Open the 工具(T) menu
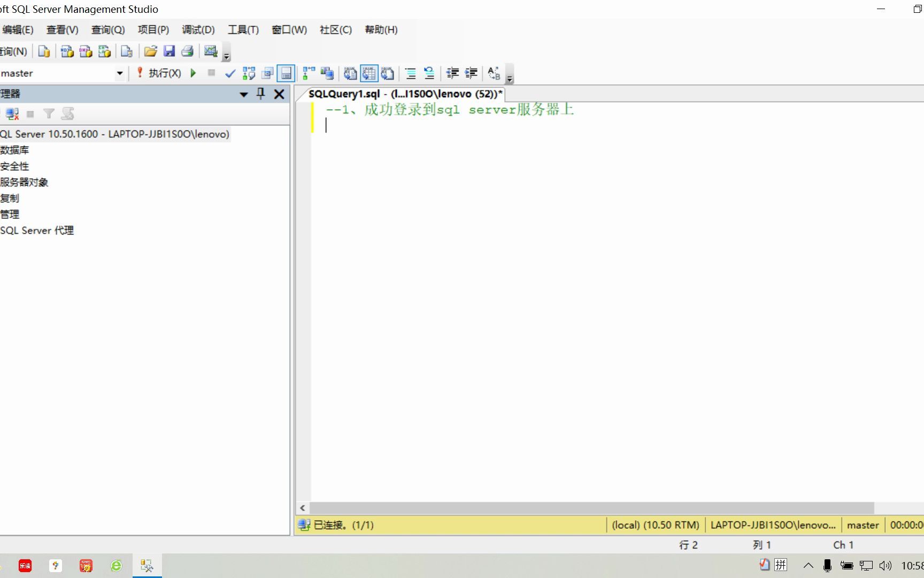The width and height of the screenshot is (924, 578). (243, 30)
